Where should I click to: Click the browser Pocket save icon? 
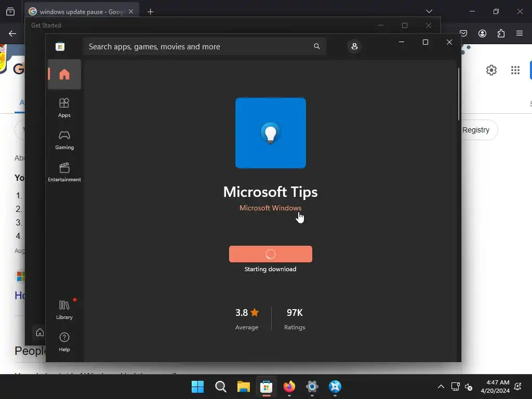[x=463, y=33]
